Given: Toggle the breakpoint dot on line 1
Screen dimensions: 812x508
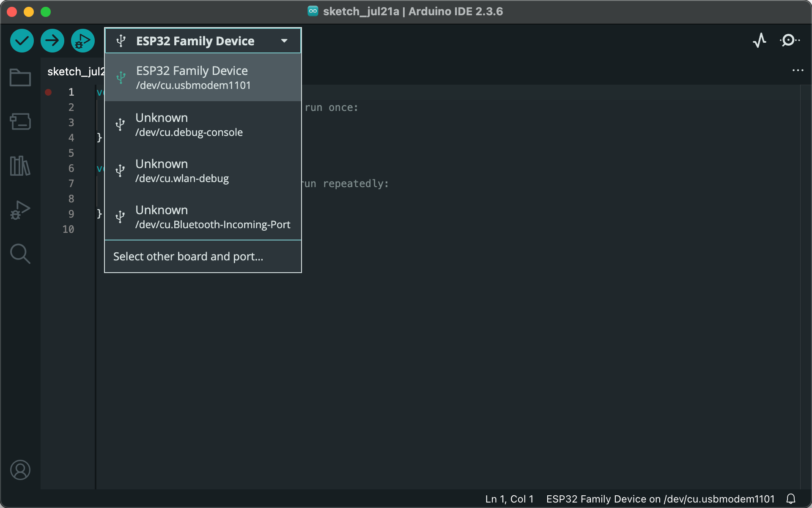Looking at the screenshot, I should tap(48, 92).
